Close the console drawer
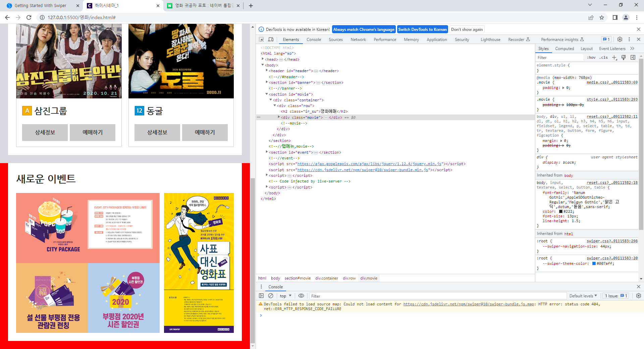 tap(639, 287)
